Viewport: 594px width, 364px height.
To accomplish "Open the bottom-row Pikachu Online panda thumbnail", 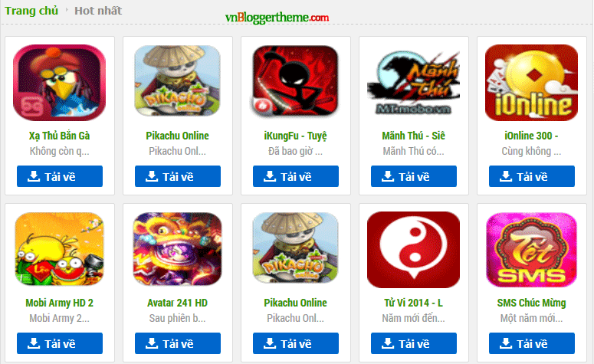I will [x=296, y=248].
